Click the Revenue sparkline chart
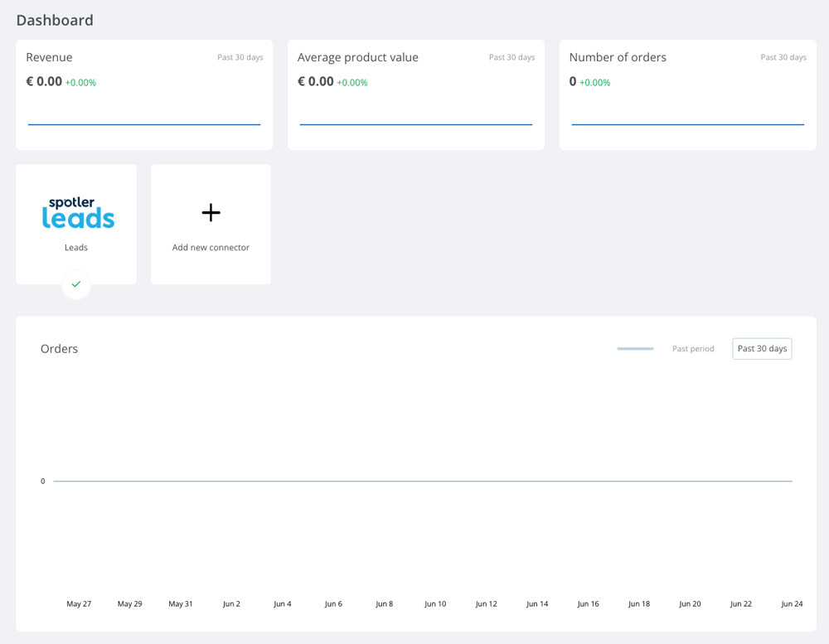 (144, 124)
